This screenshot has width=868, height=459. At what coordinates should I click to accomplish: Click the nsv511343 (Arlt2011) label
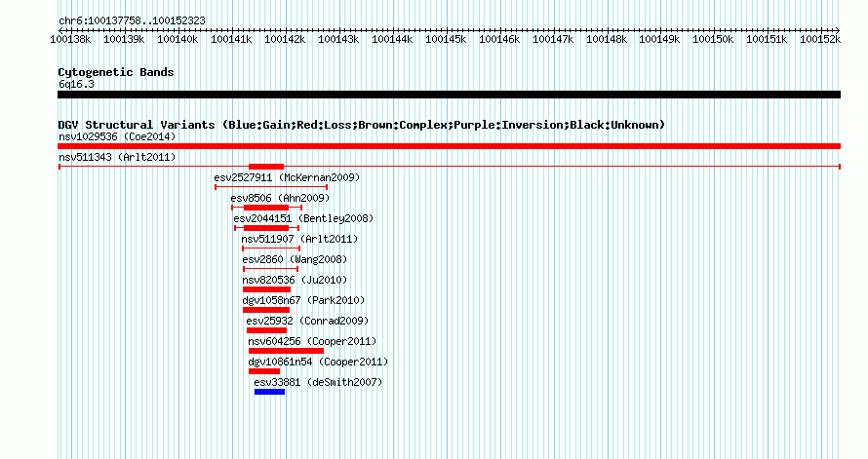[117, 157]
